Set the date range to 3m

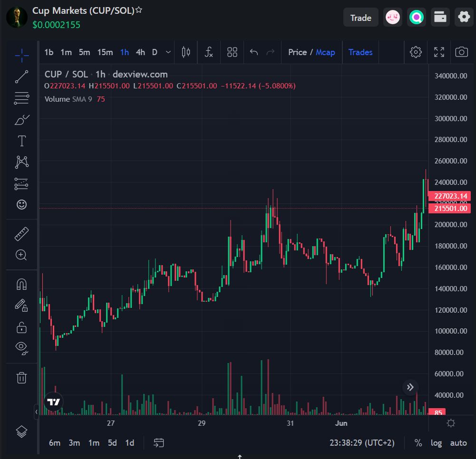click(74, 443)
